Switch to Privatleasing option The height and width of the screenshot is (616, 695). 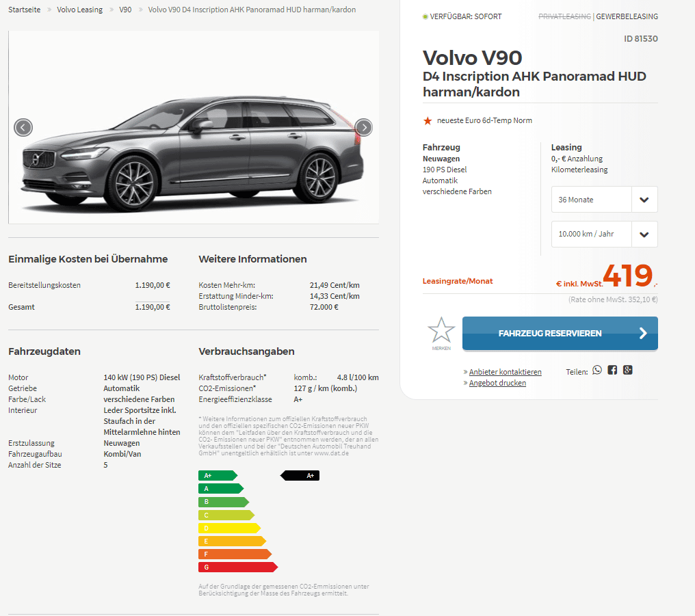[564, 16]
